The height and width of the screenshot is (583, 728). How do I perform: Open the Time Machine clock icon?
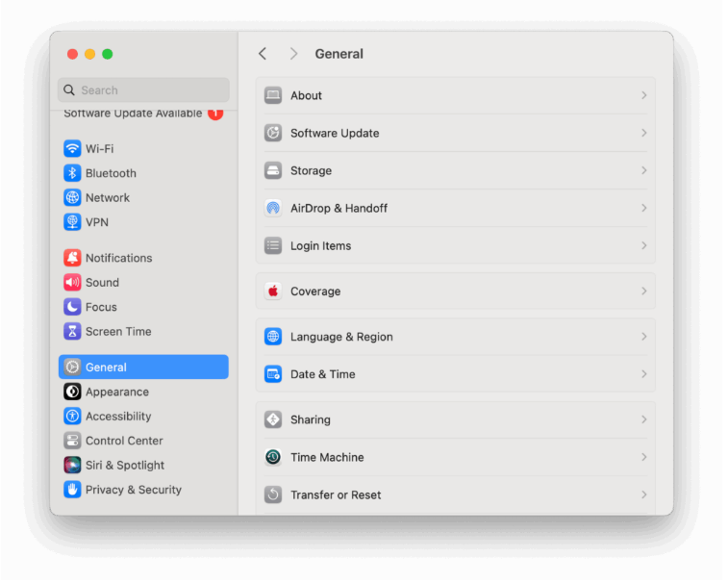pyautogui.click(x=273, y=458)
